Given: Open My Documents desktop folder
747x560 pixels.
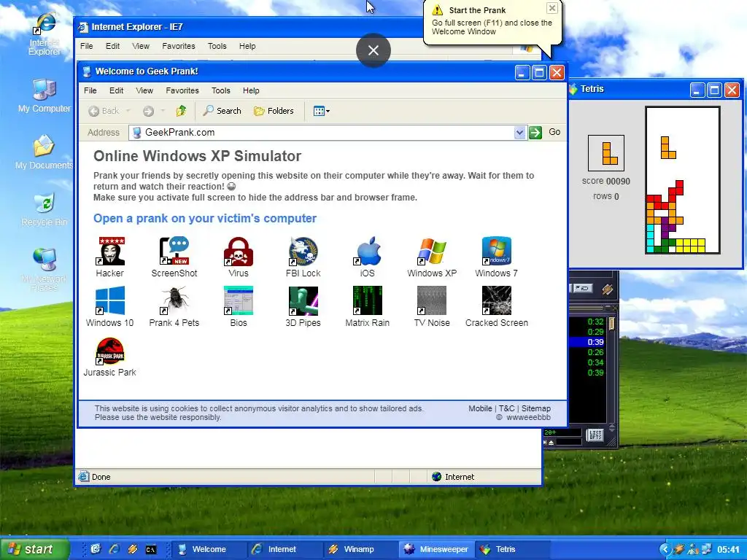Looking at the screenshot, I should [x=44, y=152].
